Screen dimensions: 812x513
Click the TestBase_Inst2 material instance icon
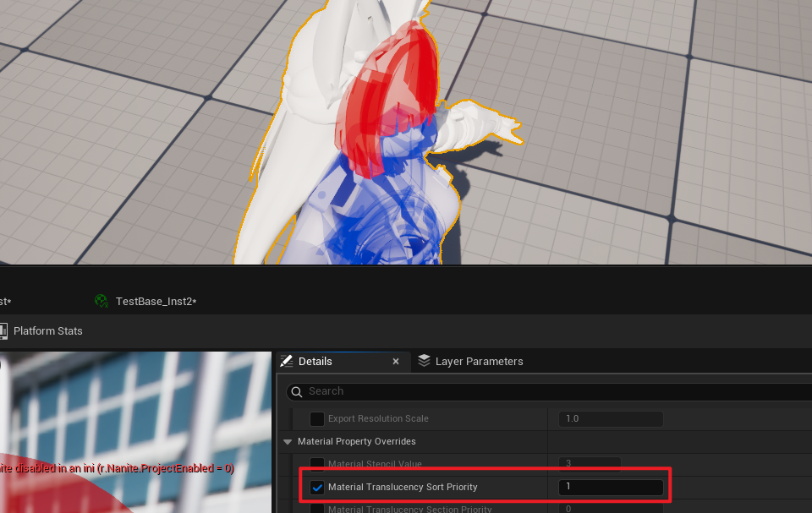(x=101, y=302)
